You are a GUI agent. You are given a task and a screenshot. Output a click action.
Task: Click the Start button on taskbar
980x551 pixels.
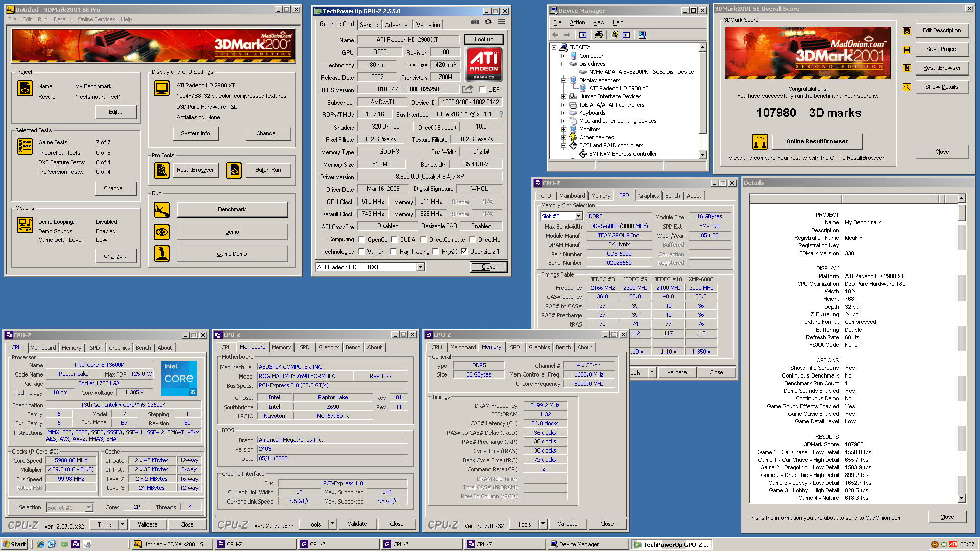pyautogui.click(x=14, y=544)
